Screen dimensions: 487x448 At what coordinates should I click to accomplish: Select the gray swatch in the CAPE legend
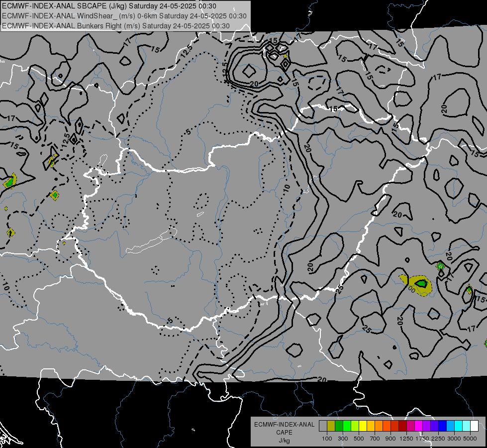click(323, 426)
